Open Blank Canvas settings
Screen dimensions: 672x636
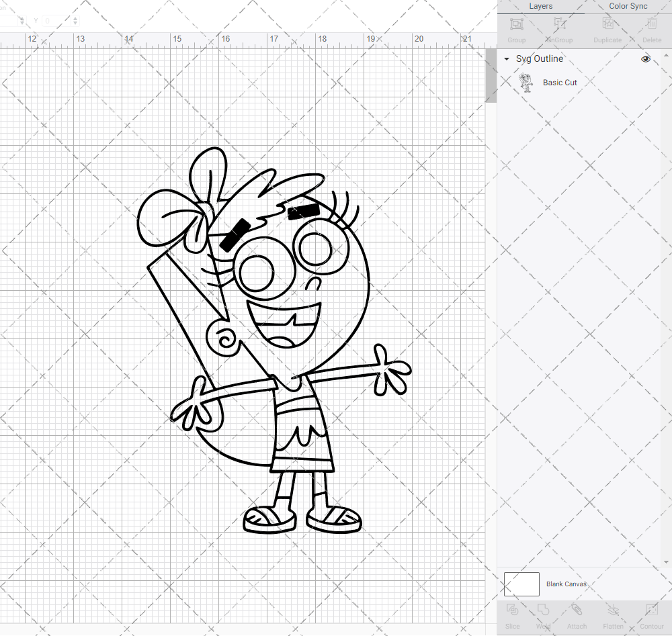click(566, 584)
